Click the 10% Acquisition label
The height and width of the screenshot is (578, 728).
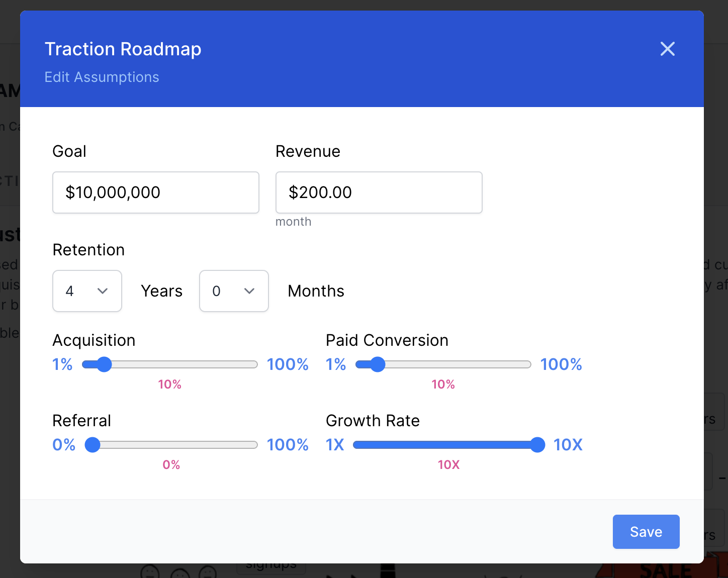[170, 384]
